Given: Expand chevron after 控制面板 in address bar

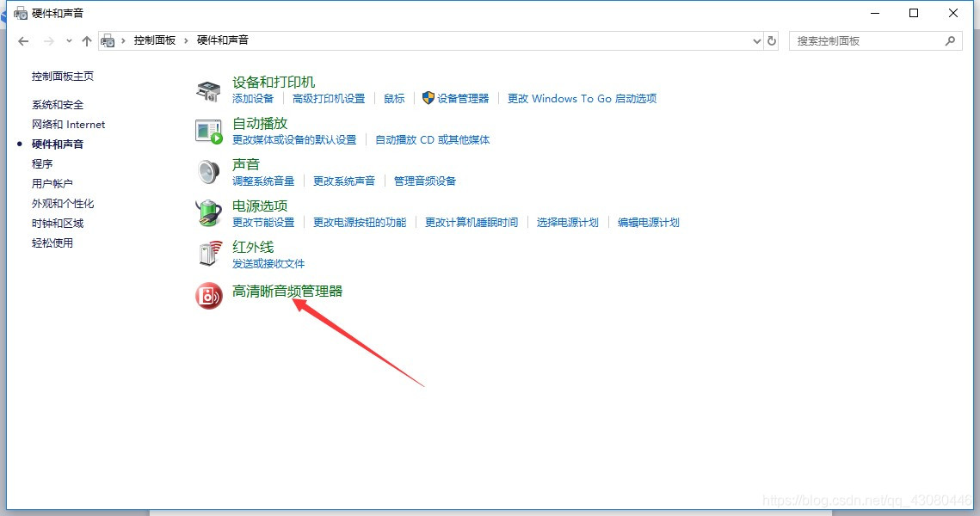Looking at the screenshot, I should pyautogui.click(x=186, y=40).
